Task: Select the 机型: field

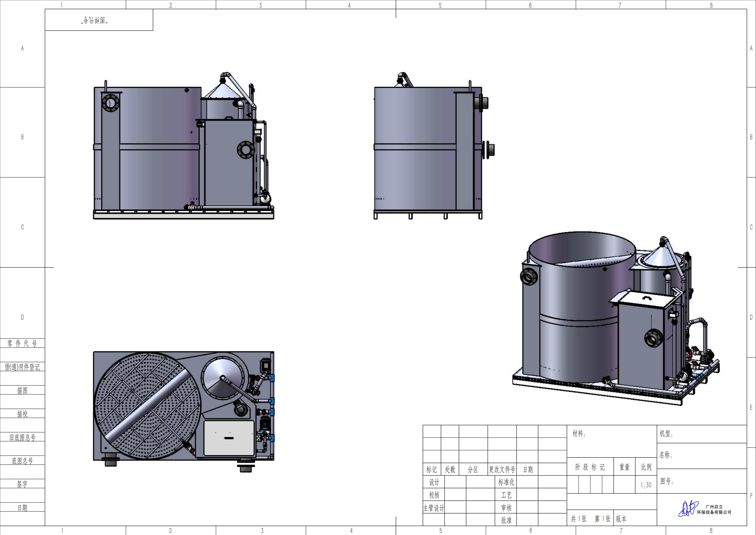Action: (x=702, y=434)
